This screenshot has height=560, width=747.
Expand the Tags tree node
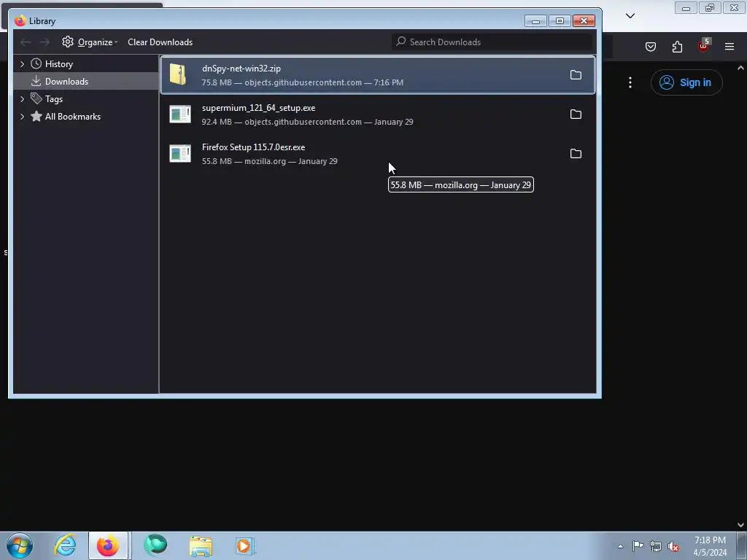coord(22,99)
